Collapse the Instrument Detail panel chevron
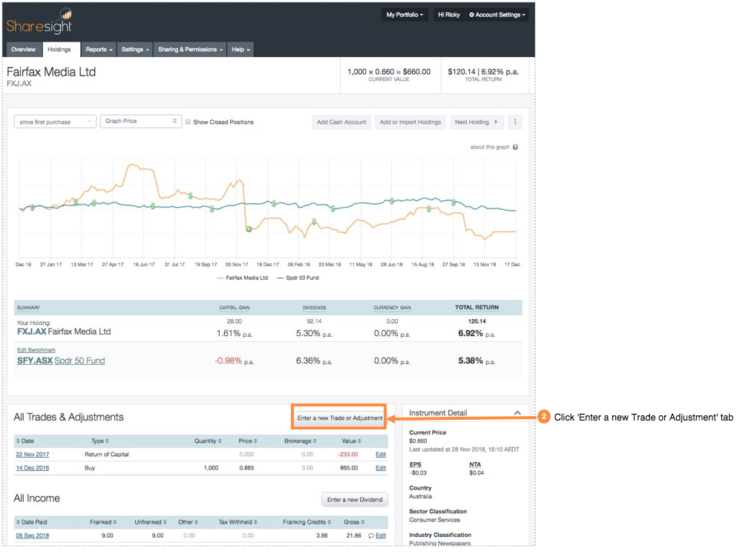 (517, 413)
